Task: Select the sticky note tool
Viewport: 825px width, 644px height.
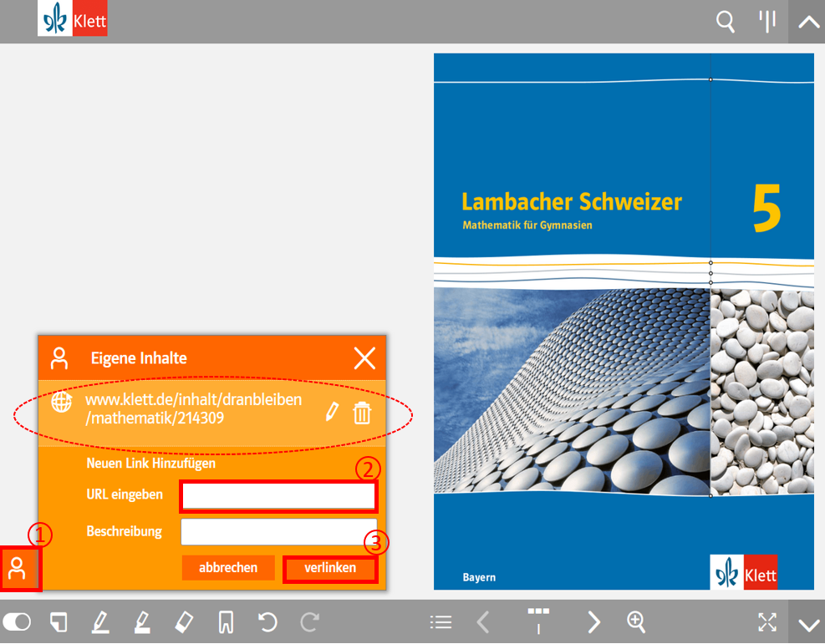Action: point(59,622)
